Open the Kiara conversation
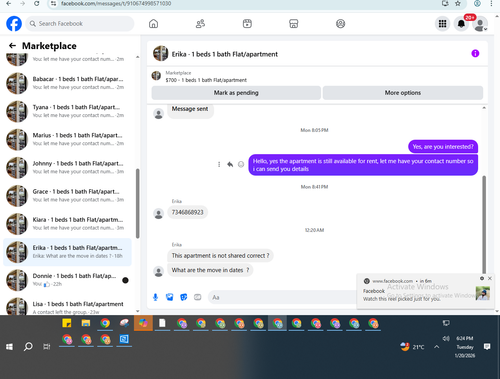This screenshot has width=500, height=379. click(x=67, y=224)
